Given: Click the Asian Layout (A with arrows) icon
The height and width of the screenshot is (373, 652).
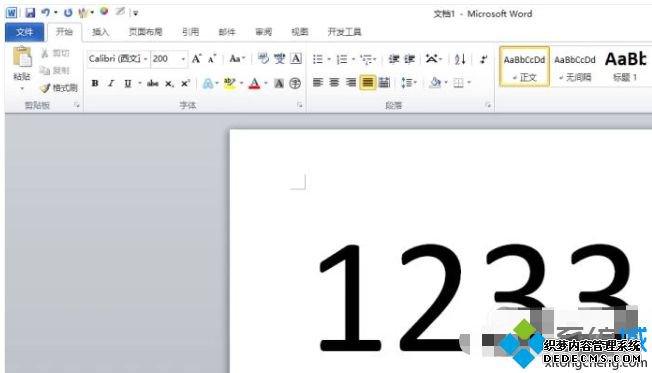Looking at the screenshot, I should pyautogui.click(x=432, y=59).
